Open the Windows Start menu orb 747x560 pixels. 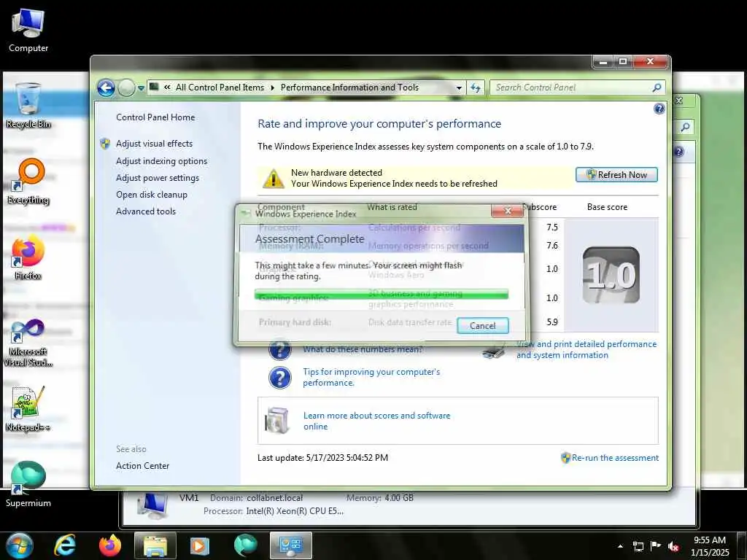pyautogui.click(x=18, y=545)
